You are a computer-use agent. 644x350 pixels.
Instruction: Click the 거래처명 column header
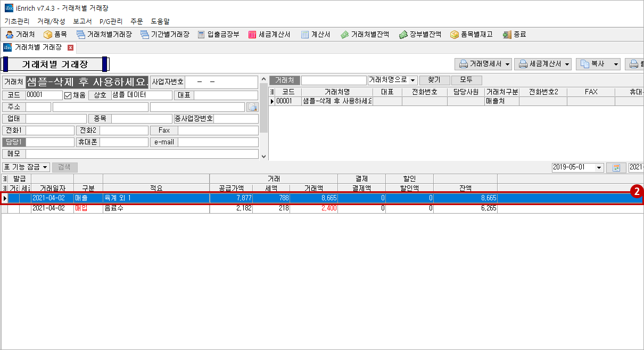[337, 92]
